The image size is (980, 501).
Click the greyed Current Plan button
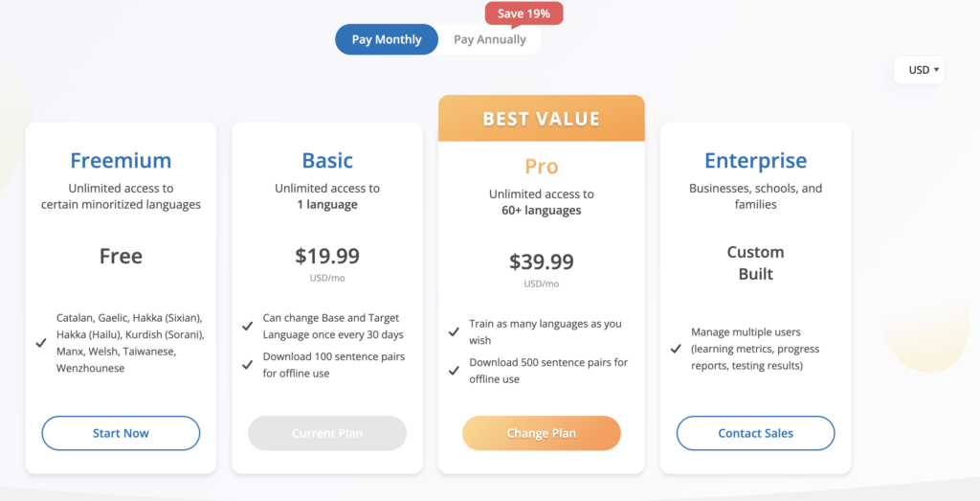coord(327,433)
